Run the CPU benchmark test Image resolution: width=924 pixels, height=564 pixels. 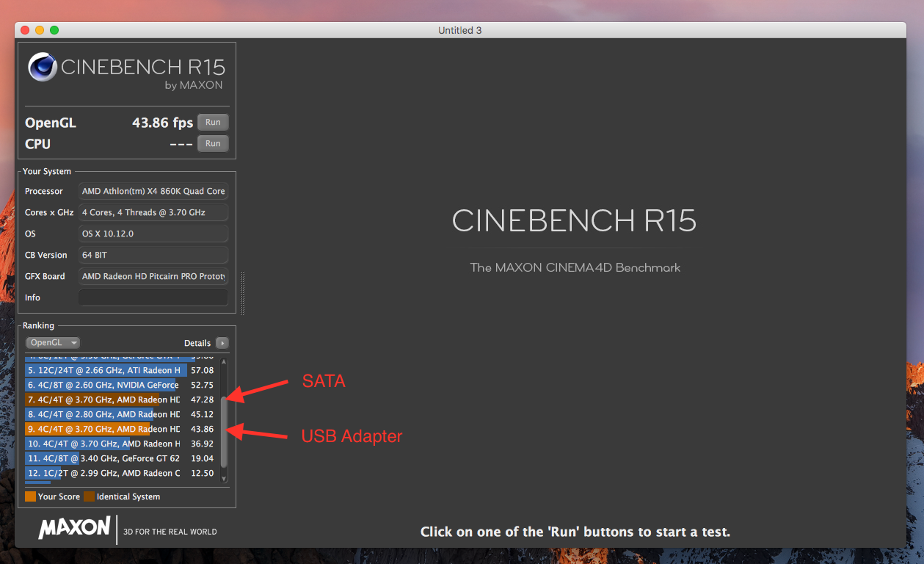213,144
